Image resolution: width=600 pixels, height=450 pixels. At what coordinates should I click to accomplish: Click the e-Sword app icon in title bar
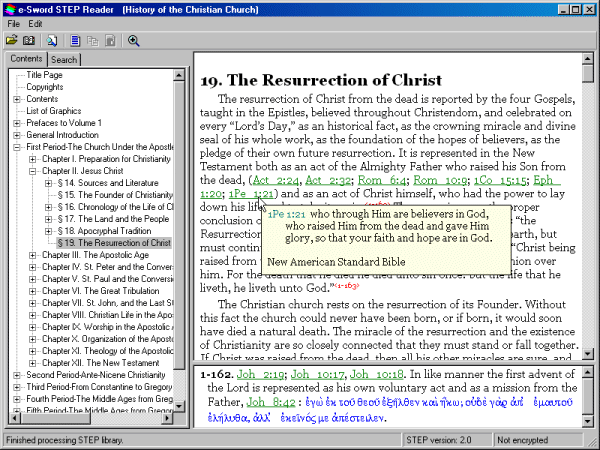[10, 9]
